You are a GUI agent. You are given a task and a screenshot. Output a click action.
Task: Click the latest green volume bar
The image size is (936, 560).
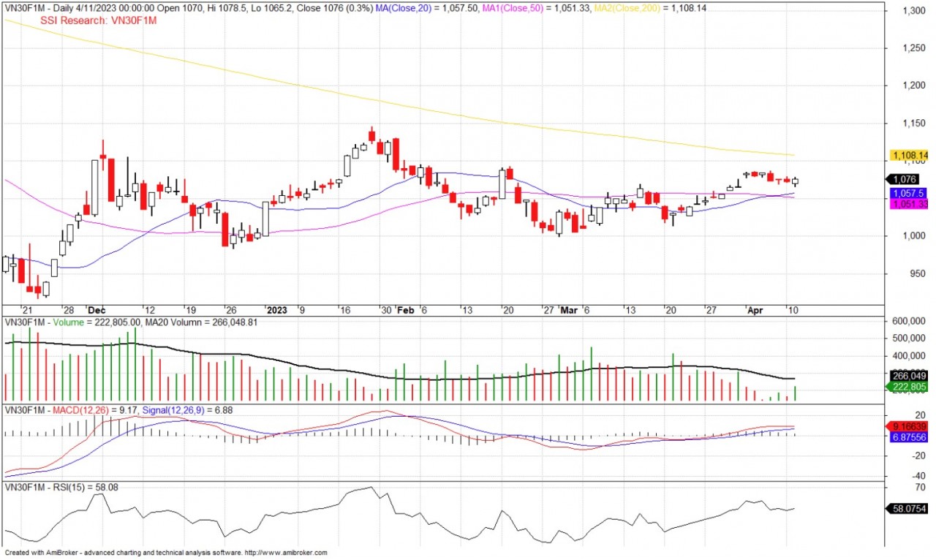[795, 393]
